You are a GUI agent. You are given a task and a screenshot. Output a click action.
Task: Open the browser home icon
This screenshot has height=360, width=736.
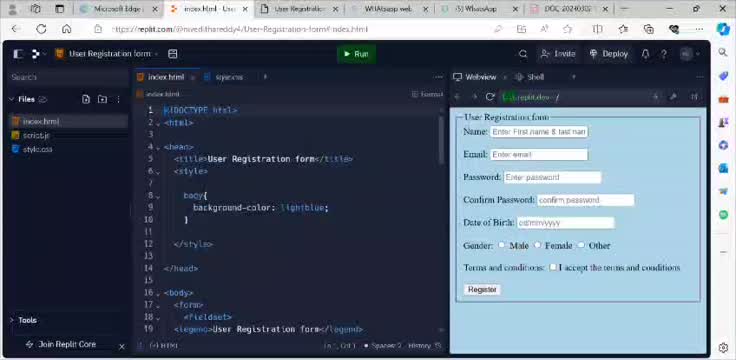pos(67,29)
